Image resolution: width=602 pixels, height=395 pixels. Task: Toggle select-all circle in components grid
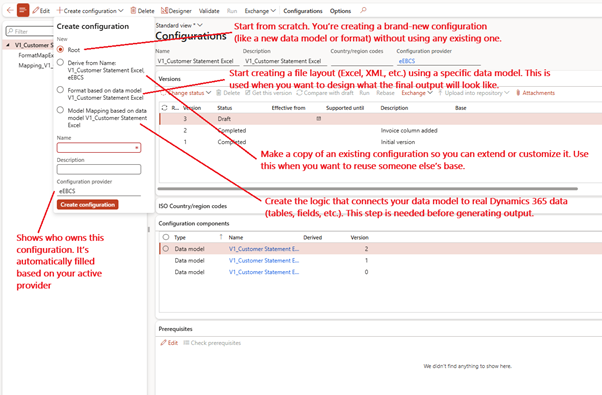click(x=165, y=237)
